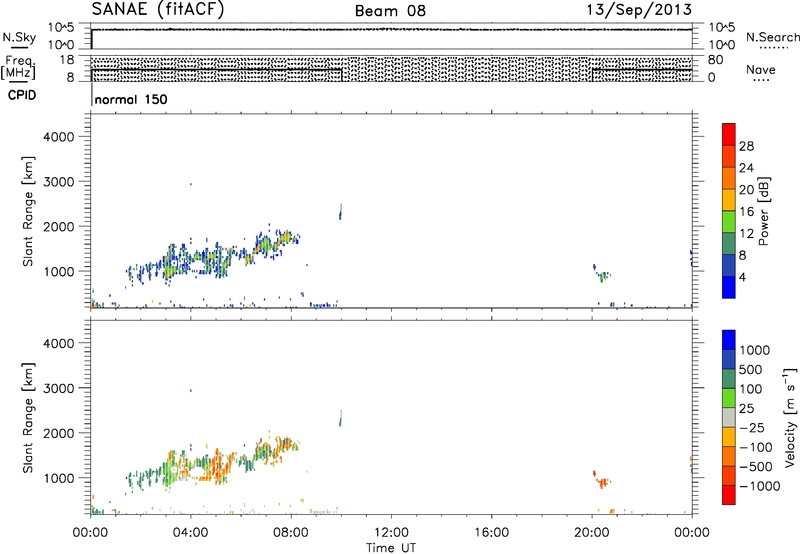The width and height of the screenshot is (800, 554).
Task: Select the bright blue bottom segment of Power color bar
Action: pos(729,287)
